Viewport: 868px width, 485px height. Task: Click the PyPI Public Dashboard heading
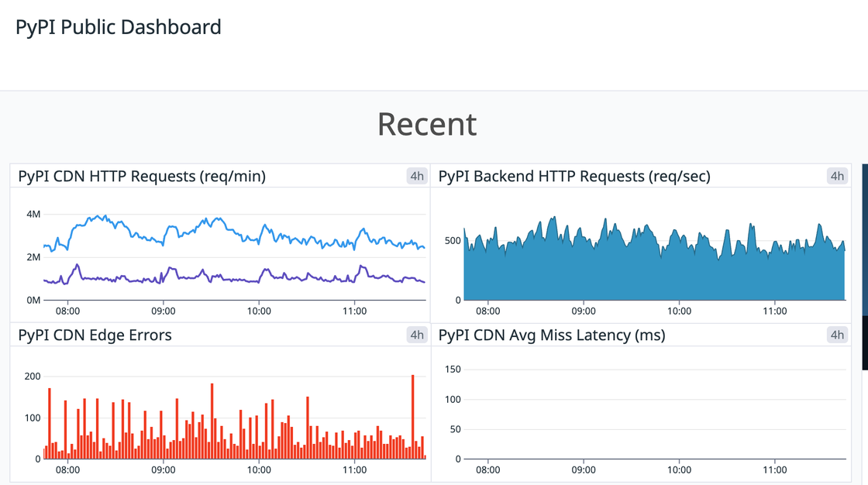(x=117, y=26)
